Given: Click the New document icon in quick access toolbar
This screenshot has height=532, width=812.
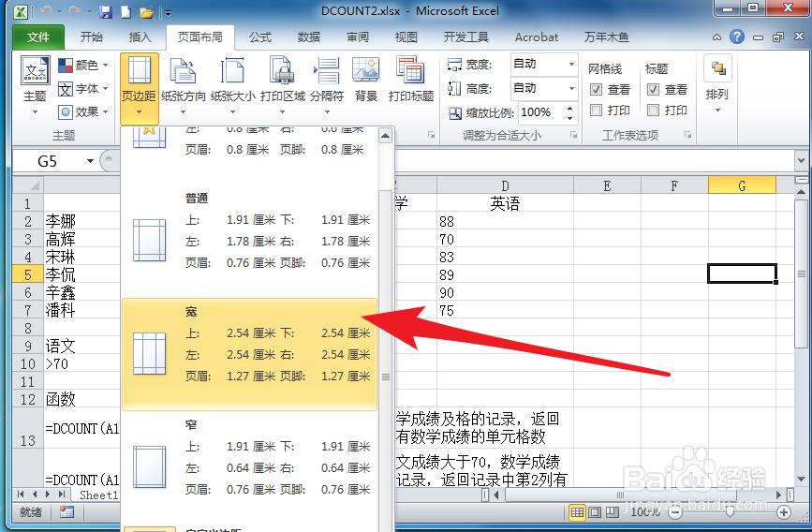Looking at the screenshot, I should (x=125, y=11).
